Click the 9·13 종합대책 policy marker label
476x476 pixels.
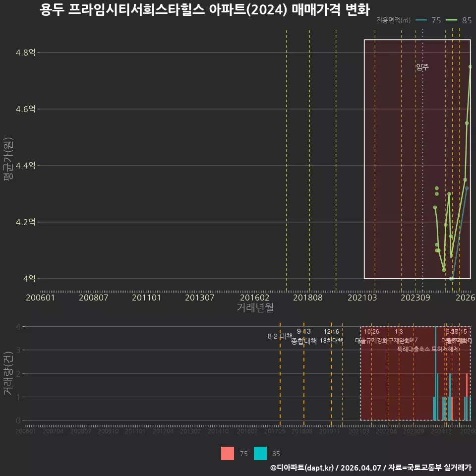pyautogui.click(x=303, y=336)
